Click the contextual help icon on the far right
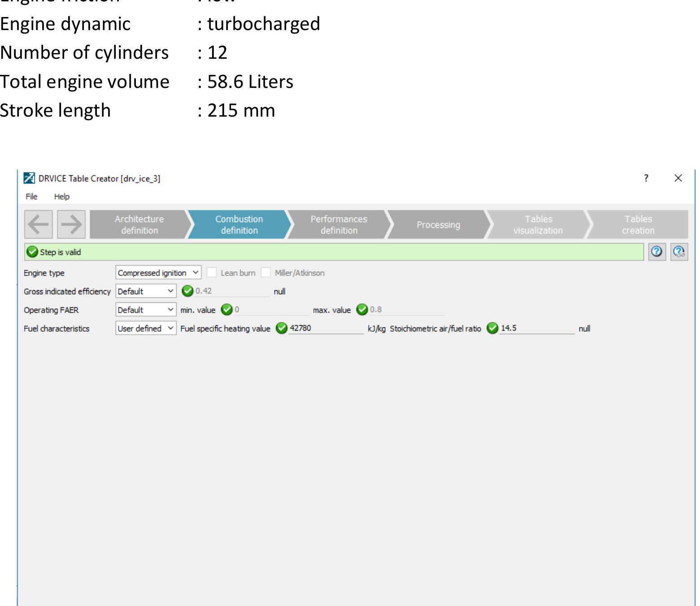This screenshot has width=700, height=606. tap(679, 252)
